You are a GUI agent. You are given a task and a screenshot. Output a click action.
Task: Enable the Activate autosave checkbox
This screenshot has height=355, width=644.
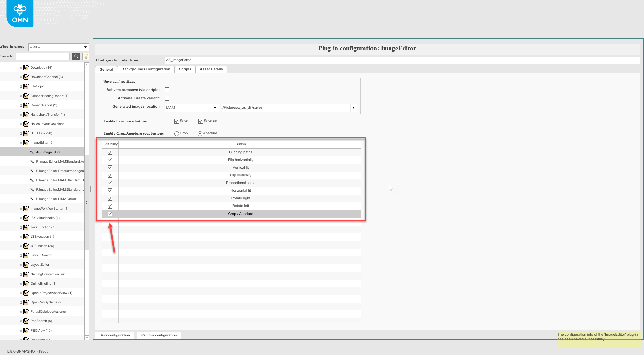(x=167, y=90)
